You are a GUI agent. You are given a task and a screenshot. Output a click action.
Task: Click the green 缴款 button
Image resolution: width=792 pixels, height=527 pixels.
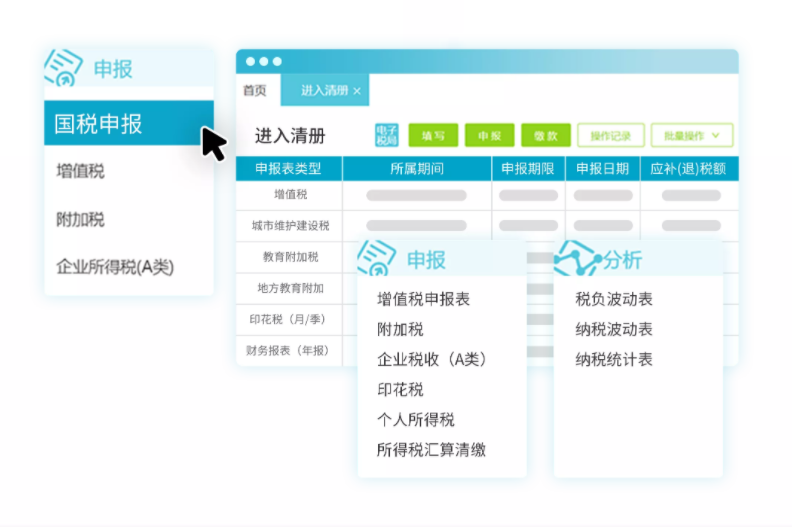pyautogui.click(x=546, y=135)
